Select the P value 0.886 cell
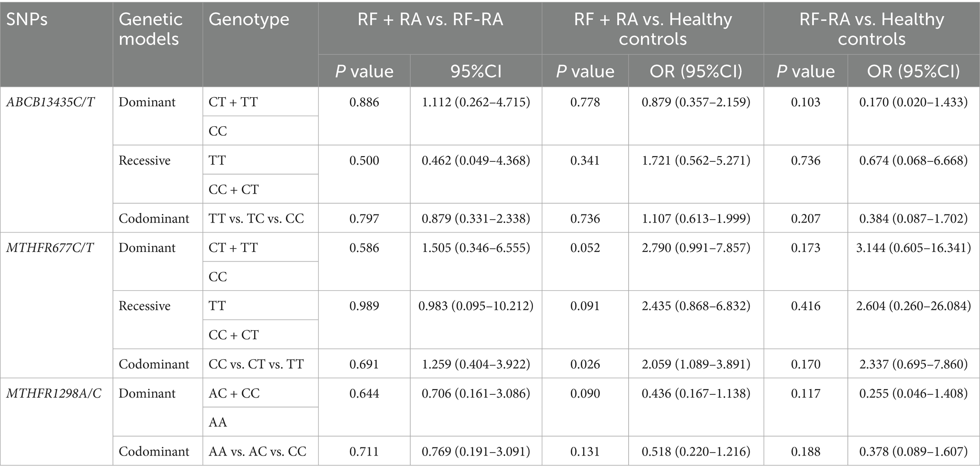This screenshot has width=980, height=474. tap(364, 102)
